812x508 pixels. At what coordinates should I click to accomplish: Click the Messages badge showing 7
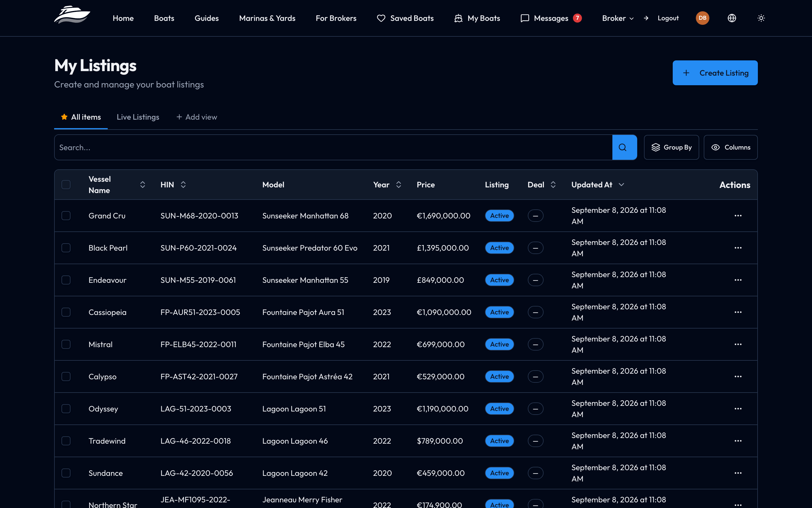pos(577,18)
